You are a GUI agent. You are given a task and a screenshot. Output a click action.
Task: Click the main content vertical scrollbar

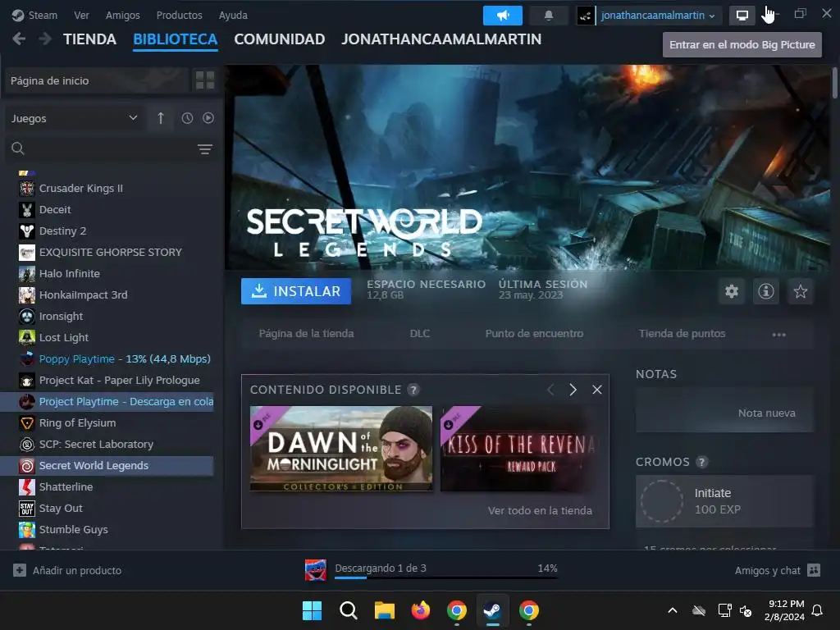pyautogui.click(x=834, y=83)
